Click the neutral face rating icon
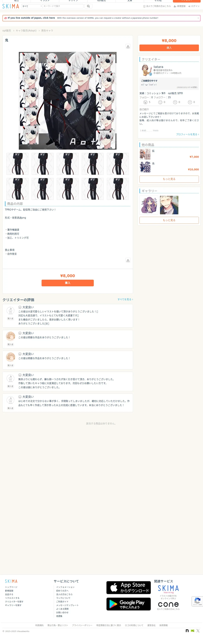Screen dimensions: 203x644 click(175, 102)
